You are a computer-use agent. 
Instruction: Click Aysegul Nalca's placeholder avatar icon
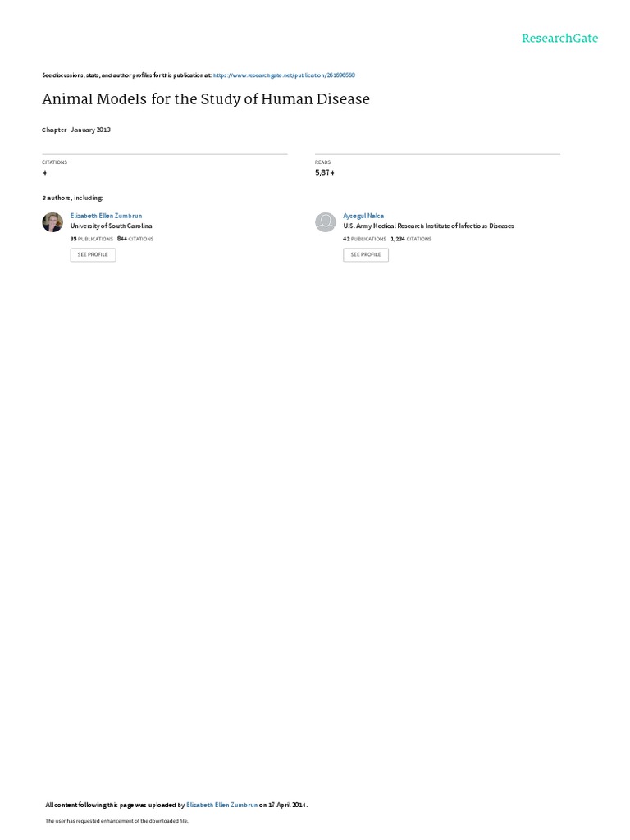(x=325, y=221)
